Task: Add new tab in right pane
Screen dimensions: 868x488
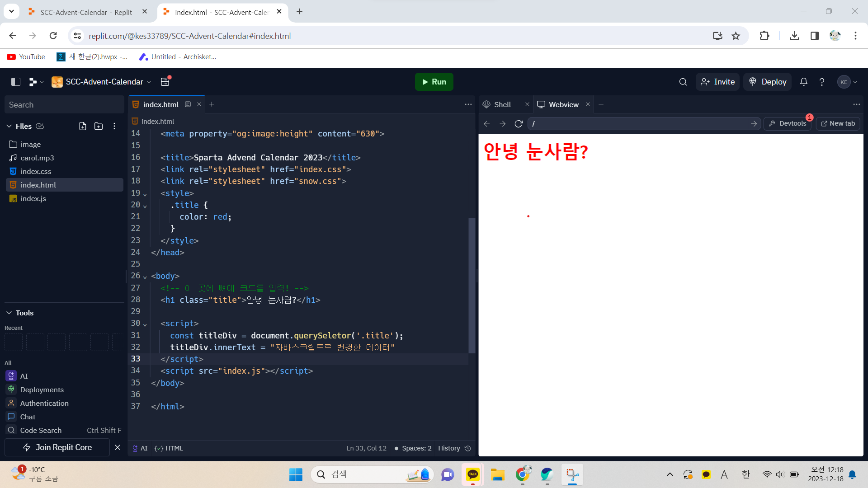Action: pyautogui.click(x=601, y=104)
